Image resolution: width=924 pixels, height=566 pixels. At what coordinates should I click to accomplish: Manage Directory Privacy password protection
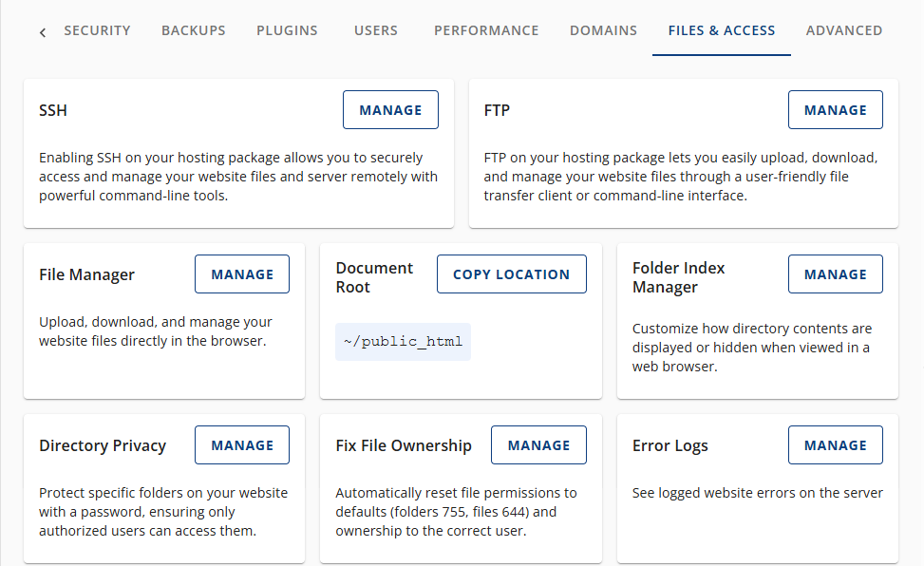(241, 444)
